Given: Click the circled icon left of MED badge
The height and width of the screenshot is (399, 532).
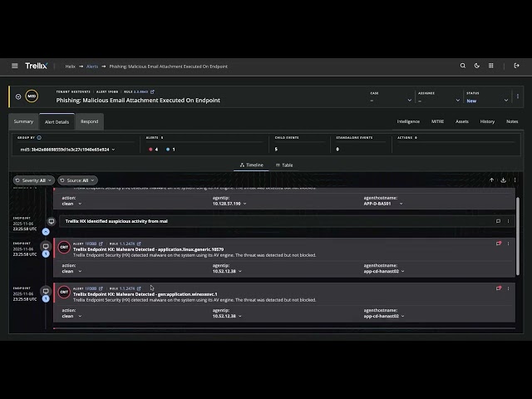Looking at the screenshot, I should [x=18, y=96].
